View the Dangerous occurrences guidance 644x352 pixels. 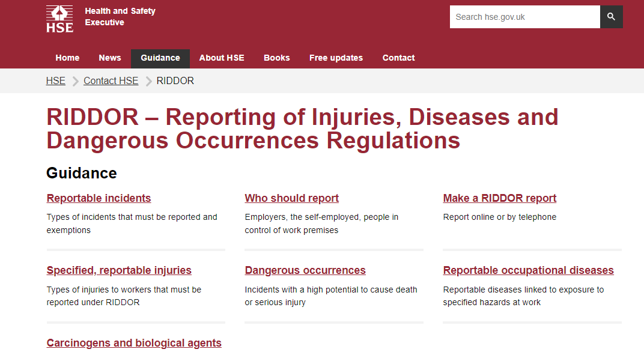point(305,270)
